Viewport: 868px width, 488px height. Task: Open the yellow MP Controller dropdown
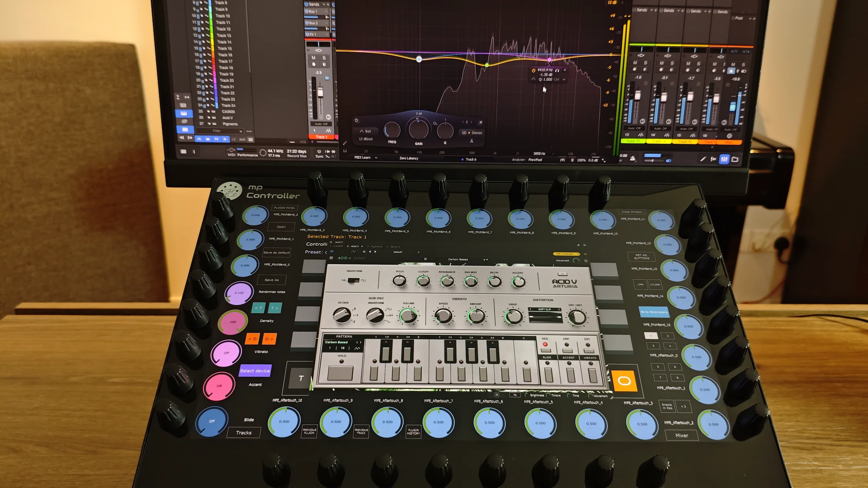click(566, 254)
